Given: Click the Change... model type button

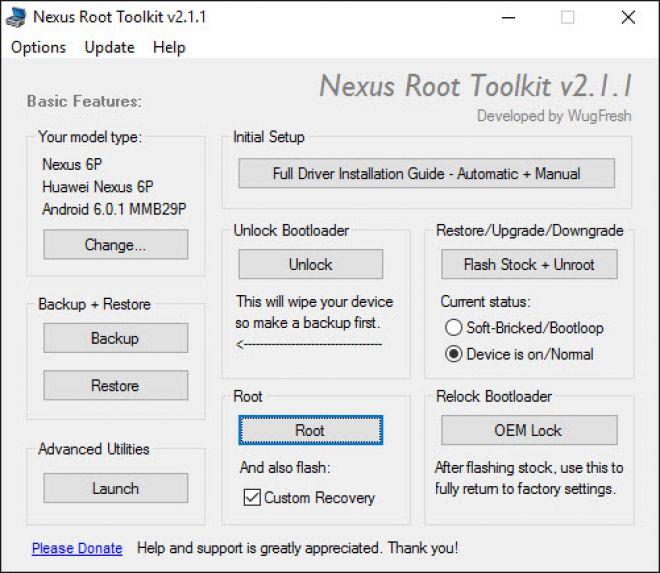Looking at the screenshot, I should click(x=116, y=245).
